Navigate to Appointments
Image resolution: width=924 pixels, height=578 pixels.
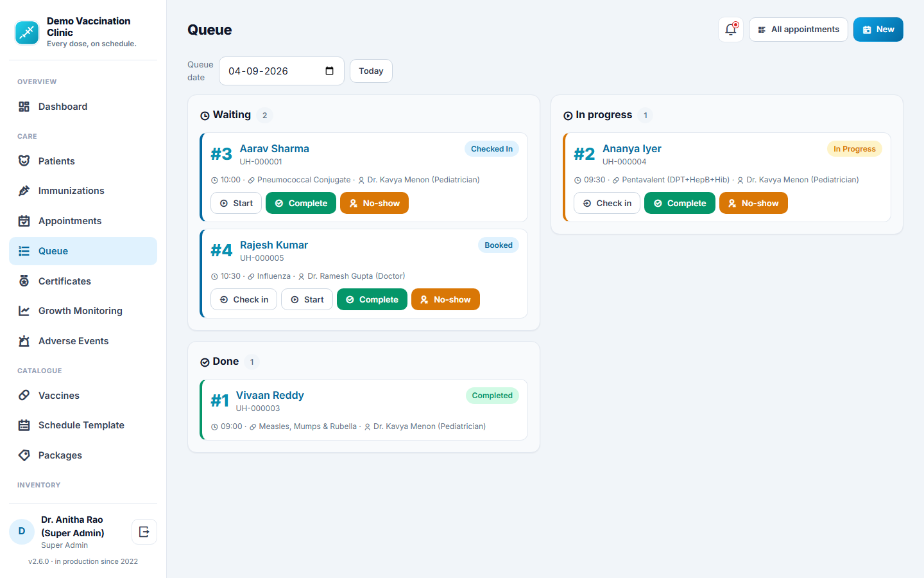(83, 221)
